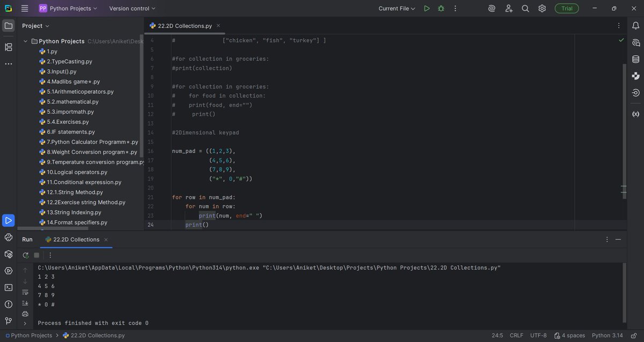Open IDE settings gear icon
The image size is (644, 342).
(x=542, y=9)
